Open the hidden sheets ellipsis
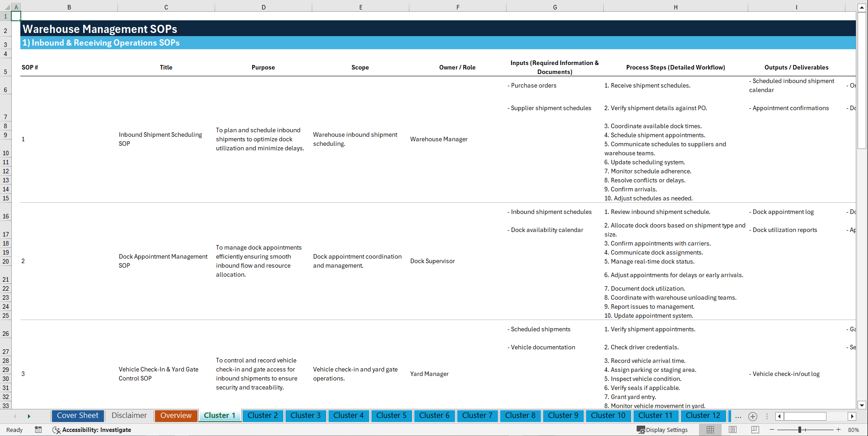 pyautogui.click(x=738, y=416)
